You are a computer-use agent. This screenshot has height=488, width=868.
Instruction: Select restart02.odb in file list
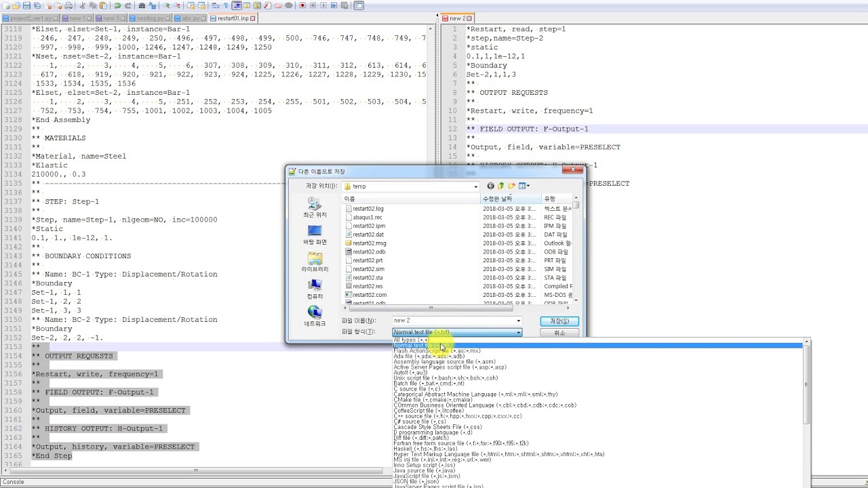369,252
